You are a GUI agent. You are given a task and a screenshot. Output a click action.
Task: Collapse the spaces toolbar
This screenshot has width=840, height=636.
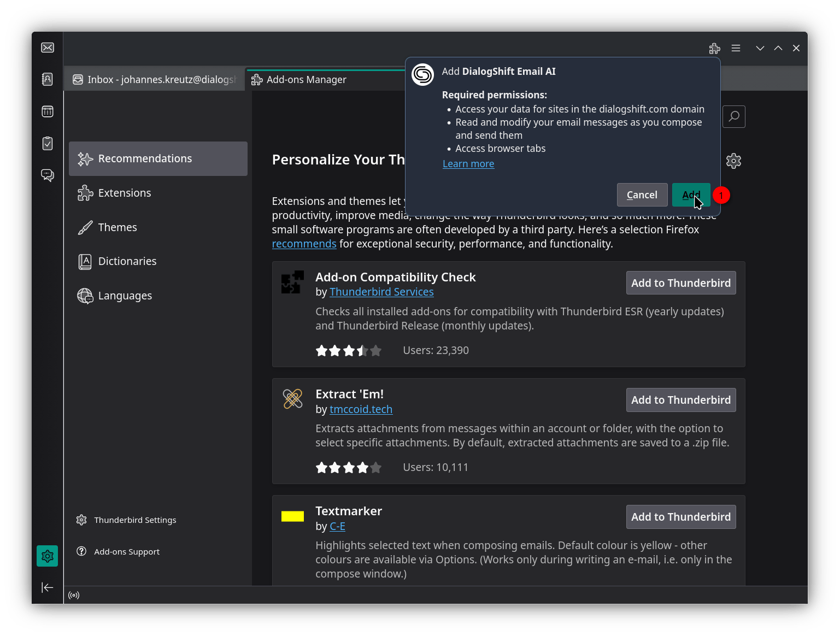[x=48, y=587]
